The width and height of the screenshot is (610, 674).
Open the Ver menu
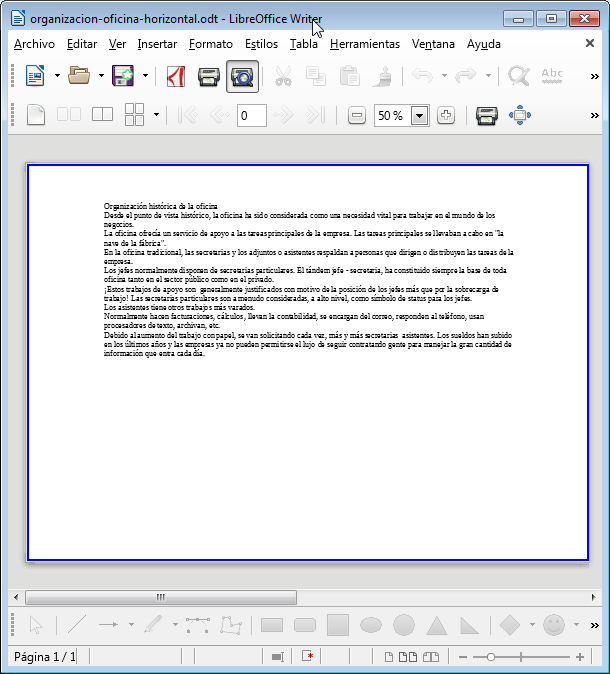pyautogui.click(x=117, y=44)
